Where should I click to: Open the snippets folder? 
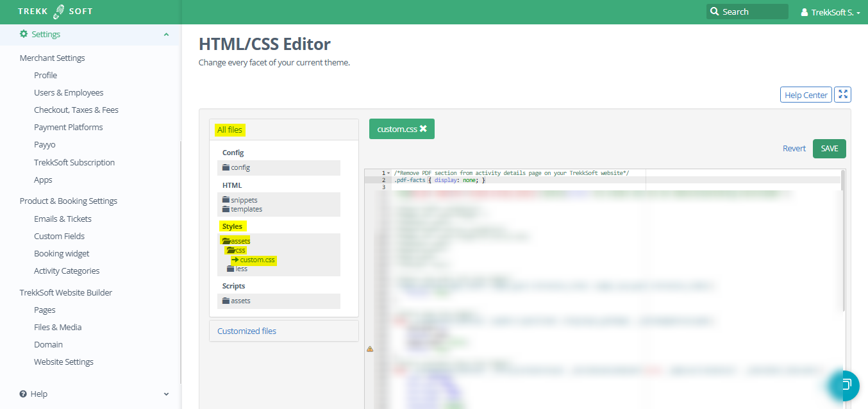pos(240,200)
